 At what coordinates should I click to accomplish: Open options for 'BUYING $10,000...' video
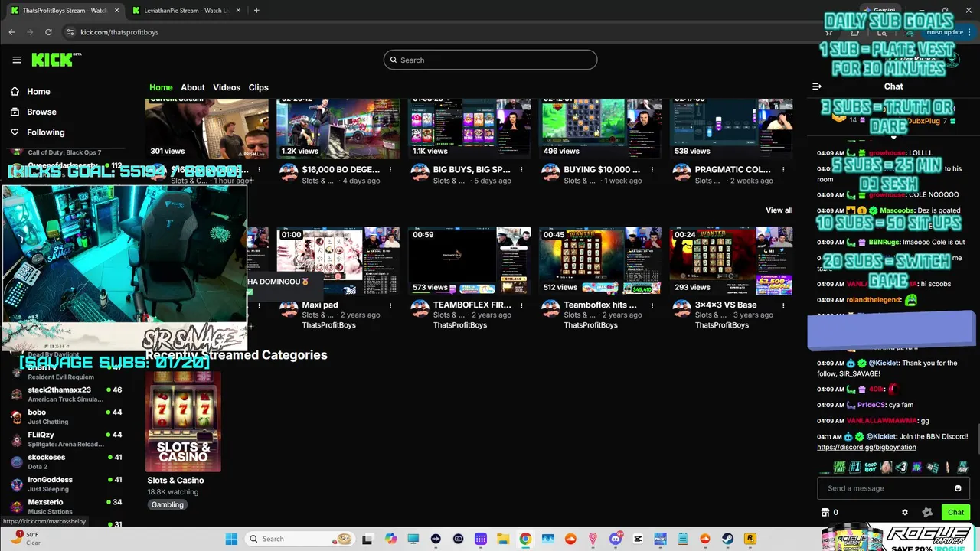tap(652, 170)
